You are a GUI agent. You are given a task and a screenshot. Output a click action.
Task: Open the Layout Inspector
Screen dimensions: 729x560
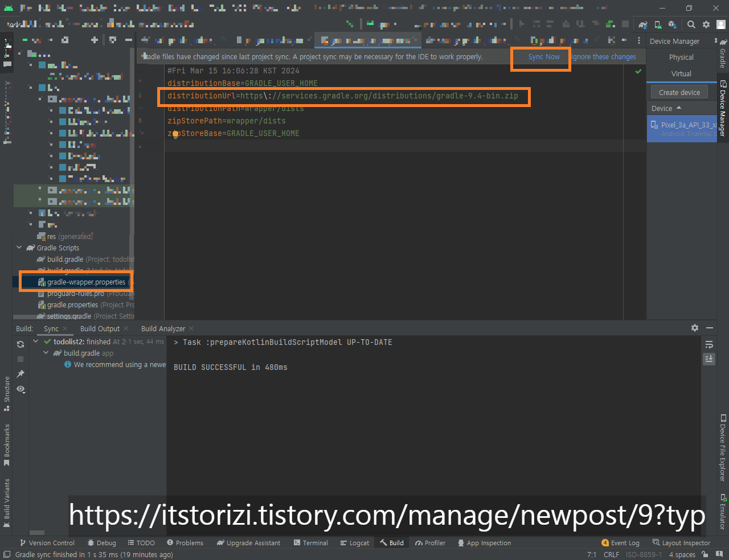tap(681, 543)
